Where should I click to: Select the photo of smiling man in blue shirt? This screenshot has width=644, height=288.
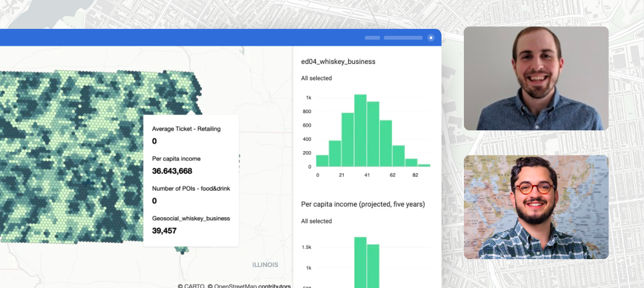pos(536,79)
